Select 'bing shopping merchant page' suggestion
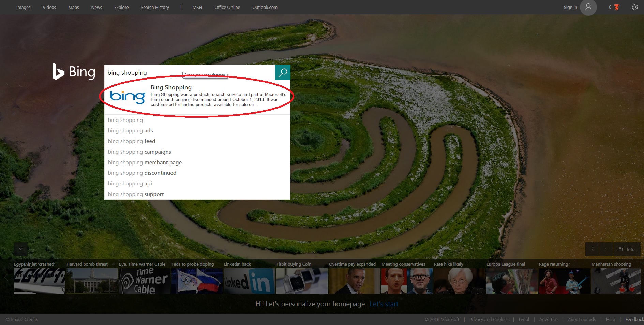The width and height of the screenshot is (644, 325). pyautogui.click(x=197, y=162)
